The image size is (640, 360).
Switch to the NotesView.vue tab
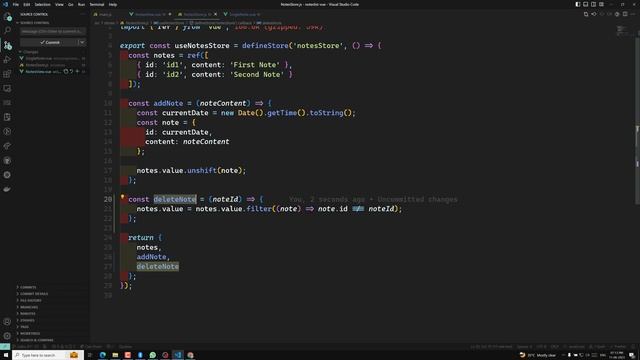(149, 14)
